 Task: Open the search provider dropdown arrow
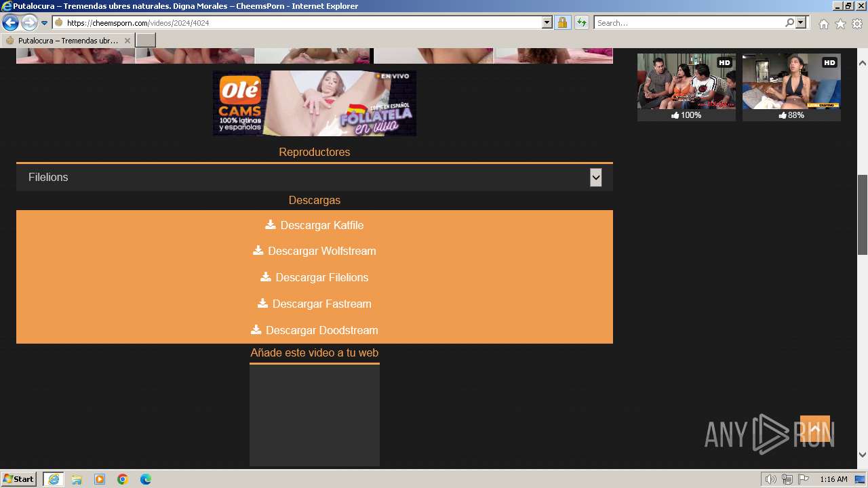coord(801,22)
